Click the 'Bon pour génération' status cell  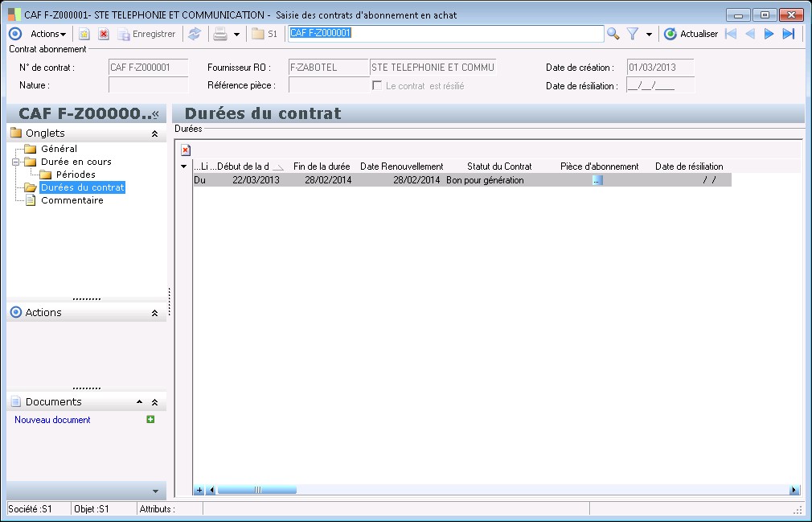coord(485,180)
